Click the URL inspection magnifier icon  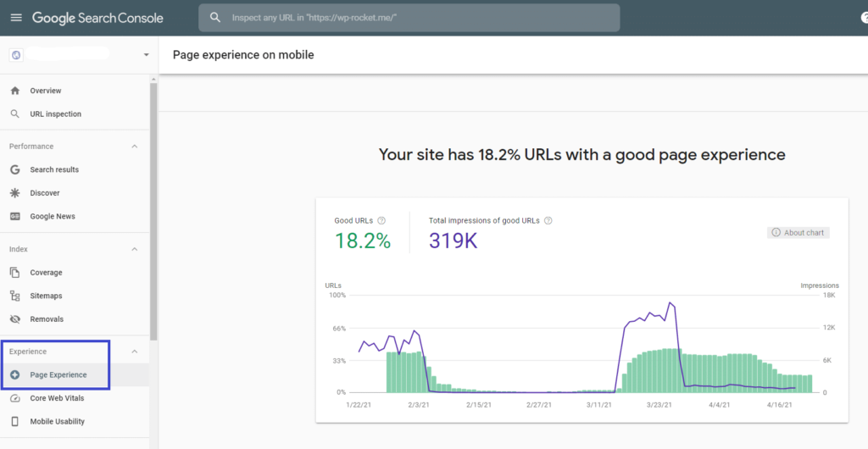click(15, 114)
